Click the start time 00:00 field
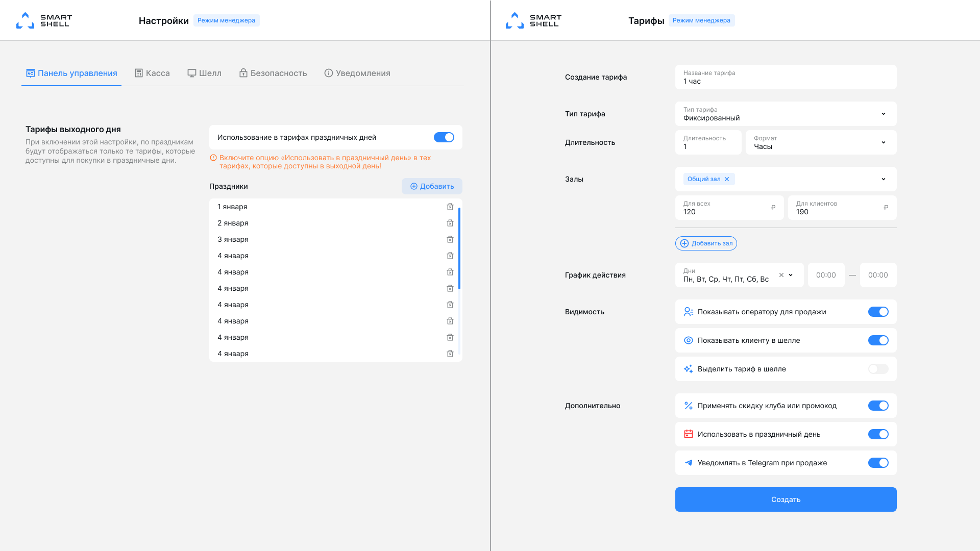The width and height of the screenshot is (980, 551). click(x=826, y=275)
